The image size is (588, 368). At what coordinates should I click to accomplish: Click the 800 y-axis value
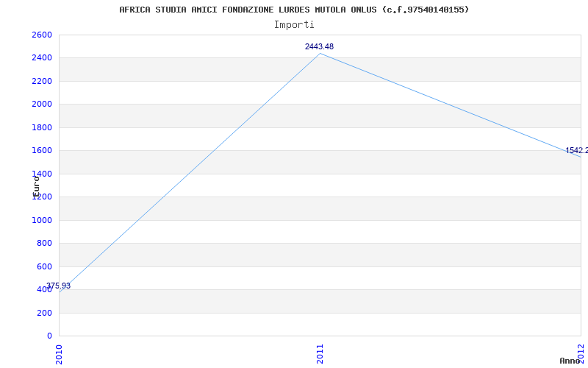44,244
